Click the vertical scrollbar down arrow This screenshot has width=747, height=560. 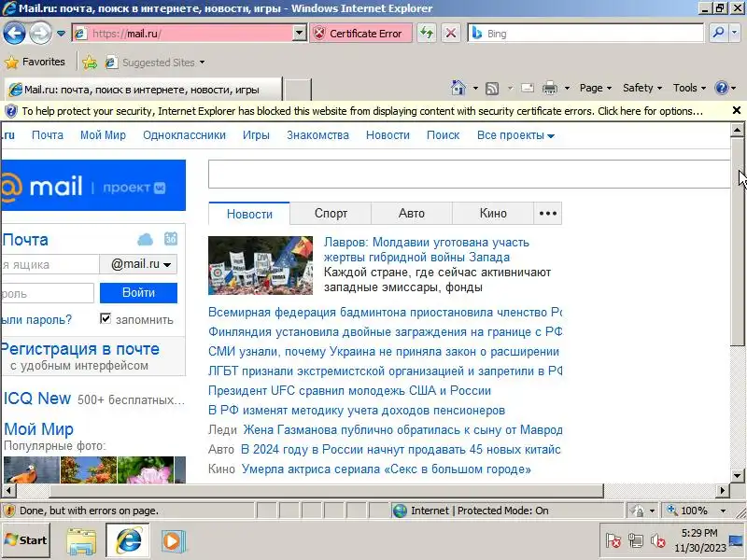(737, 475)
